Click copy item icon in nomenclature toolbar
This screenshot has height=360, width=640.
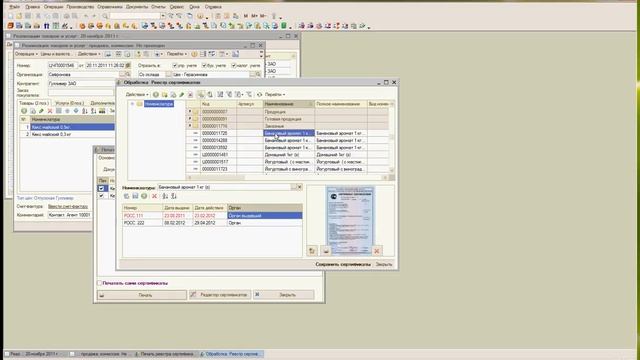pos(173,95)
